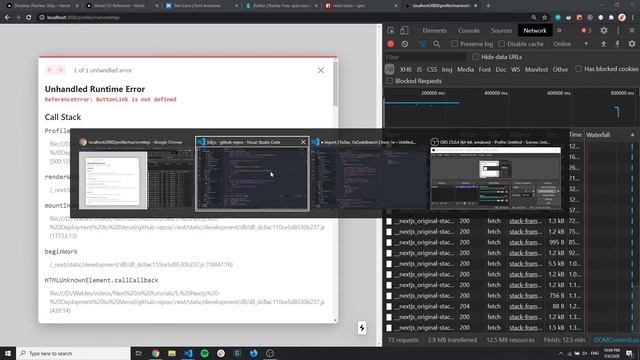Select the inspect element picker icon
The image size is (640, 360).
(x=391, y=31)
